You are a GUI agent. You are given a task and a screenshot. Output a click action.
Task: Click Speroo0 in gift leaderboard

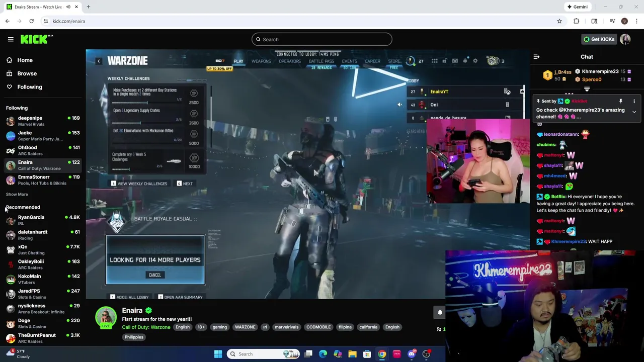[592, 79]
